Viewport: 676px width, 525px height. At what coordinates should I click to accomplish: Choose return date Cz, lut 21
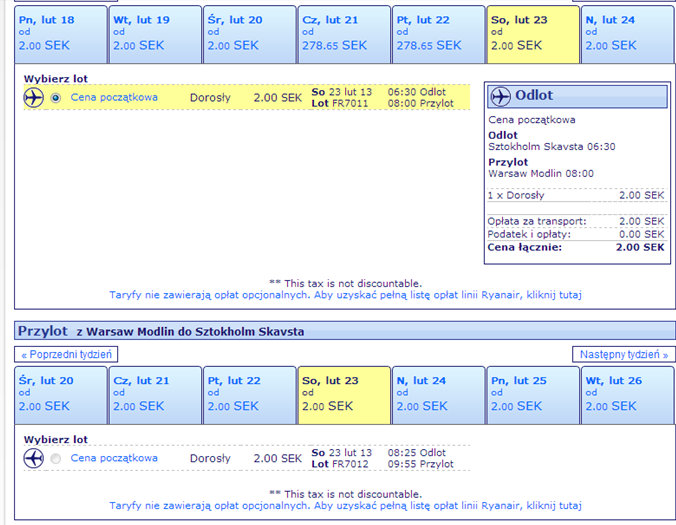tap(155, 395)
